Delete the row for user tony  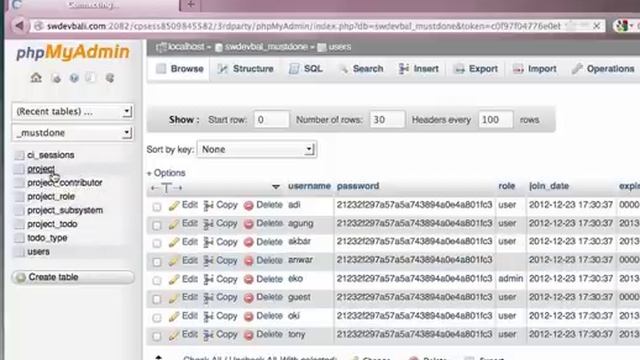(263, 335)
